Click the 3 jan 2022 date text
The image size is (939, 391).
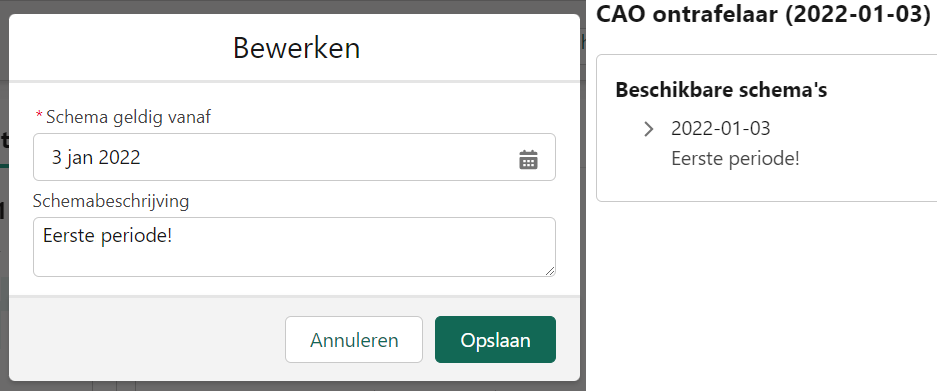coord(96,157)
